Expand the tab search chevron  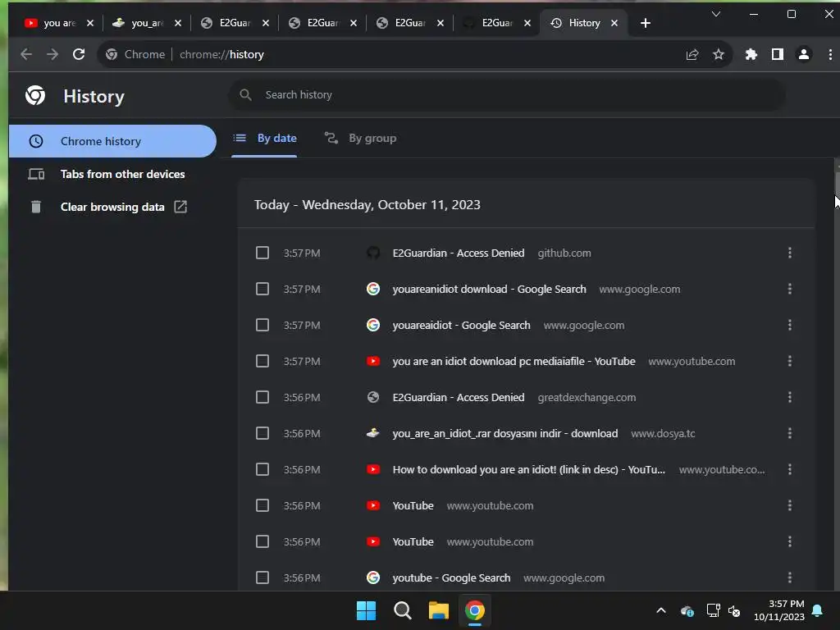coord(715,14)
